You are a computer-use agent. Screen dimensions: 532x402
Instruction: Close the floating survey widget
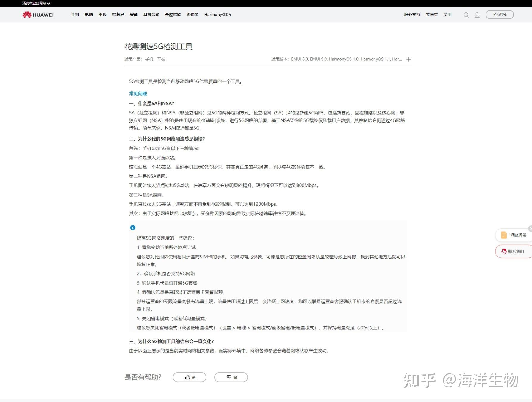pos(530,228)
